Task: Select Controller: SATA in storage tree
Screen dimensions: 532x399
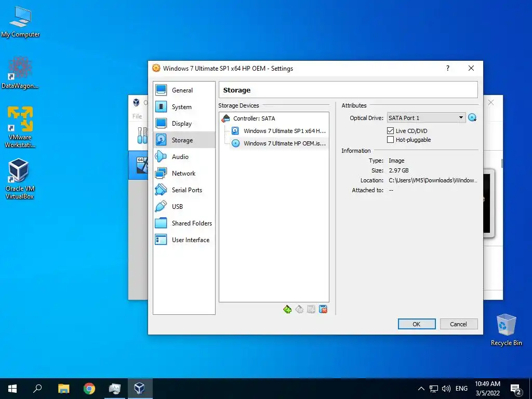Action: 254,118
